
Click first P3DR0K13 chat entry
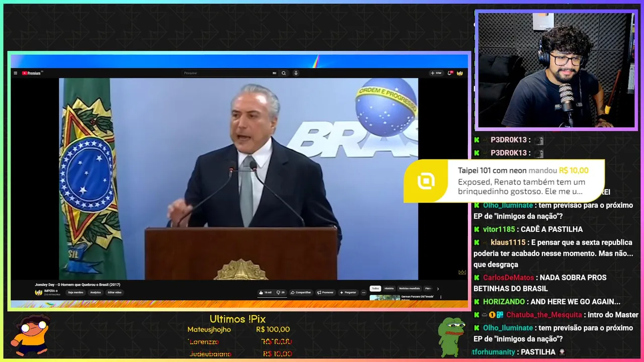(x=509, y=140)
